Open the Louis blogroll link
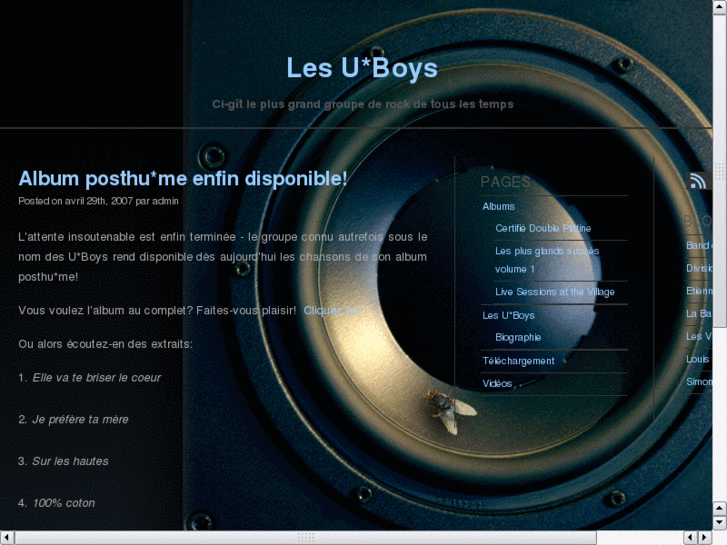 click(698, 359)
